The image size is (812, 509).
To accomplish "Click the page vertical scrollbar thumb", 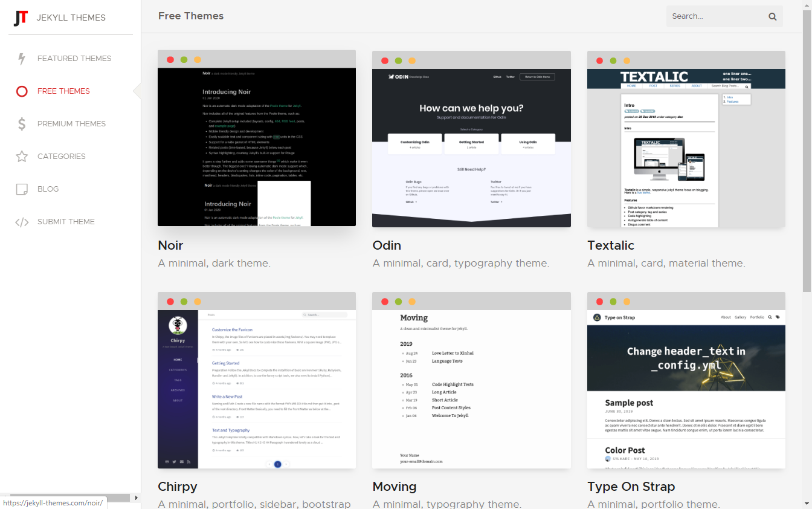I will 807,150.
